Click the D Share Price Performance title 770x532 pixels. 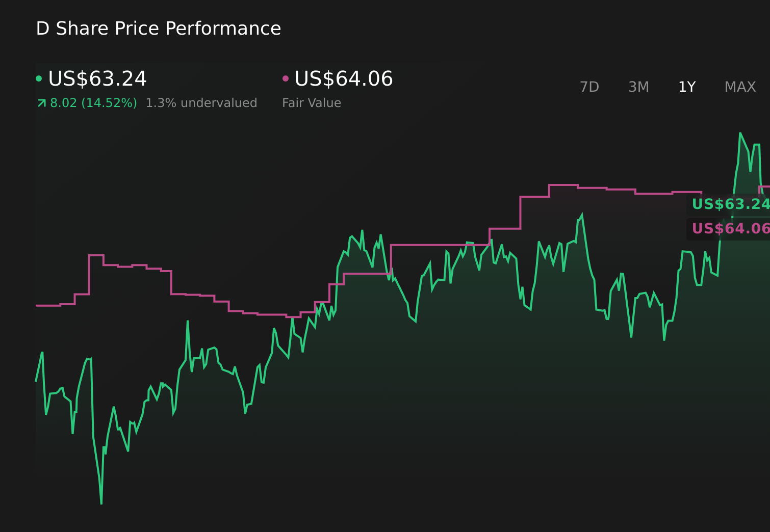[158, 29]
